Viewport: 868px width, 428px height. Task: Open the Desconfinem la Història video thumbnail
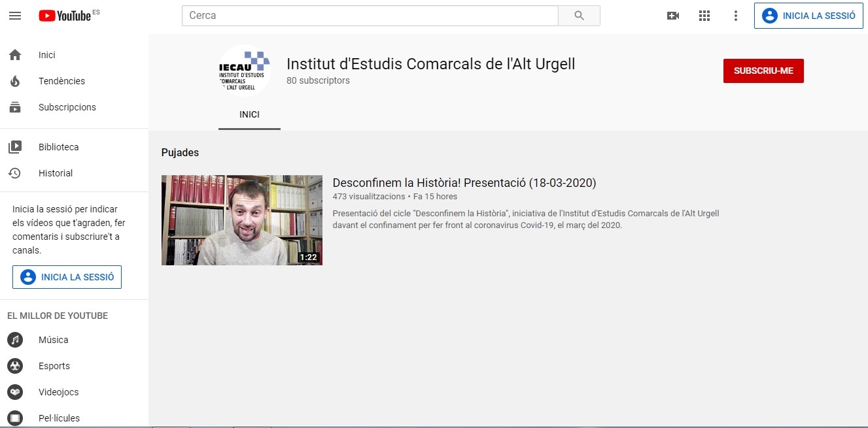[x=242, y=220]
